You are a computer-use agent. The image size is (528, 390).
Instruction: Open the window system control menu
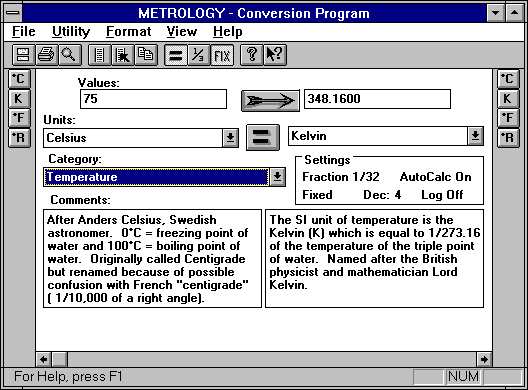(13, 13)
